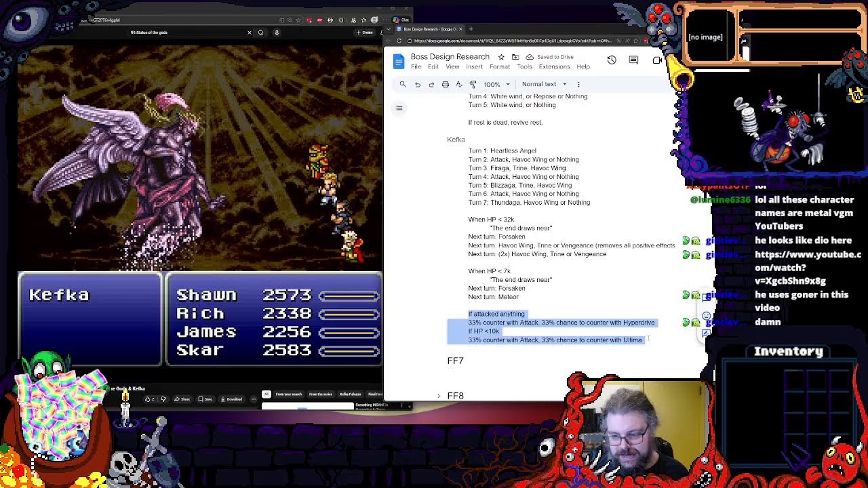Activate the paint format tool

point(473,84)
